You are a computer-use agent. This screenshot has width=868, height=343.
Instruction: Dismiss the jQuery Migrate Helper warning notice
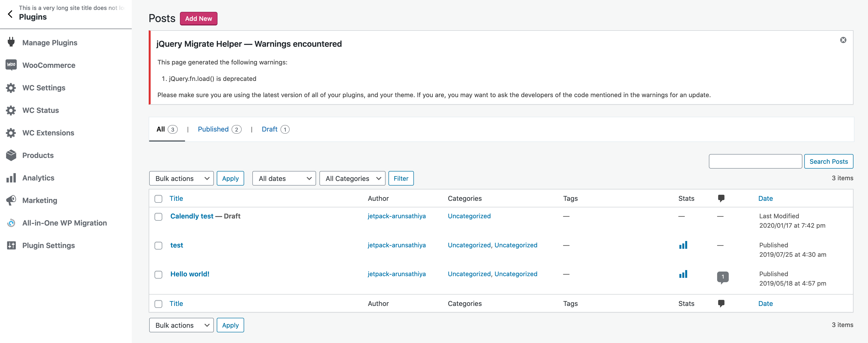point(843,40)
